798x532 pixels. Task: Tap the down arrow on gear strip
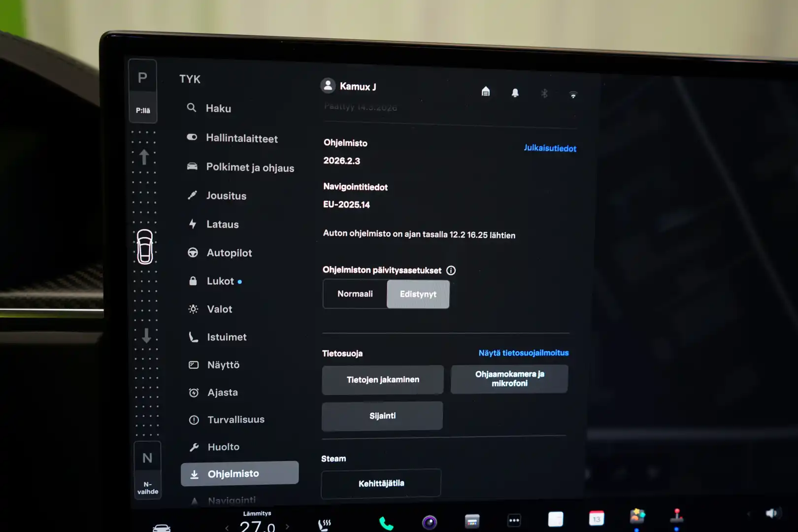(x=146, y=335)
